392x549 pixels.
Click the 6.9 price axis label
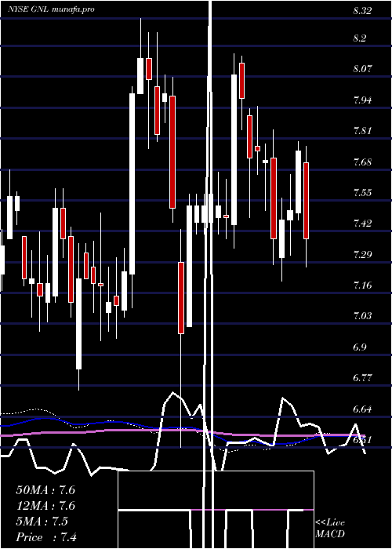pyautogui.click(x=361, y=347)
